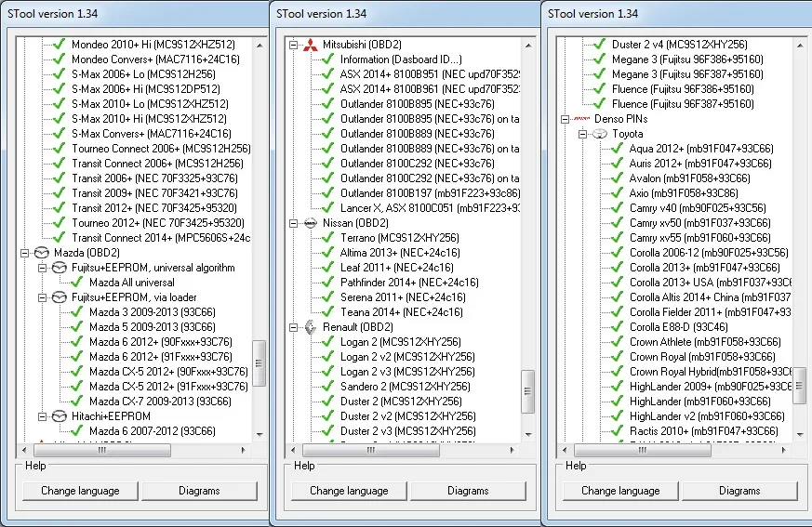Collapse the Nissan (OBD2) node

pos(293,224)
